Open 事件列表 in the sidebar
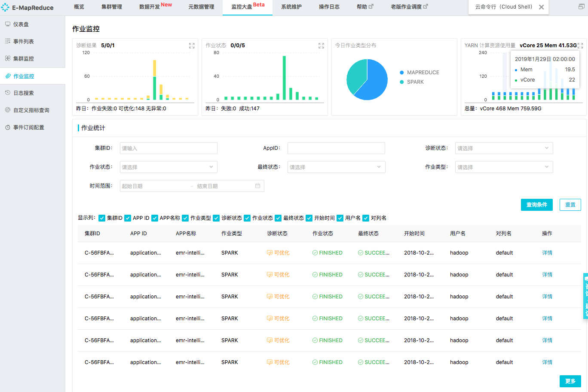The height and width of the screenshot is (392, 588). [x=32, y=42]
